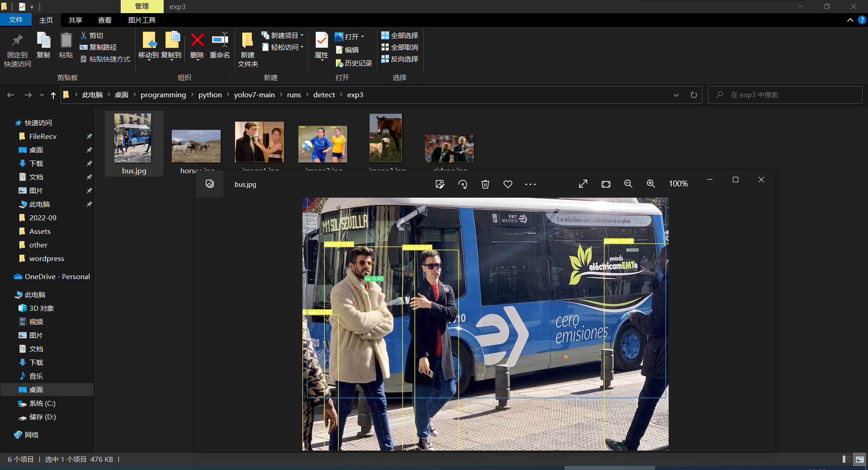Zoom out of the photo
The image size is (868, 470).
[x=628, y=184]
